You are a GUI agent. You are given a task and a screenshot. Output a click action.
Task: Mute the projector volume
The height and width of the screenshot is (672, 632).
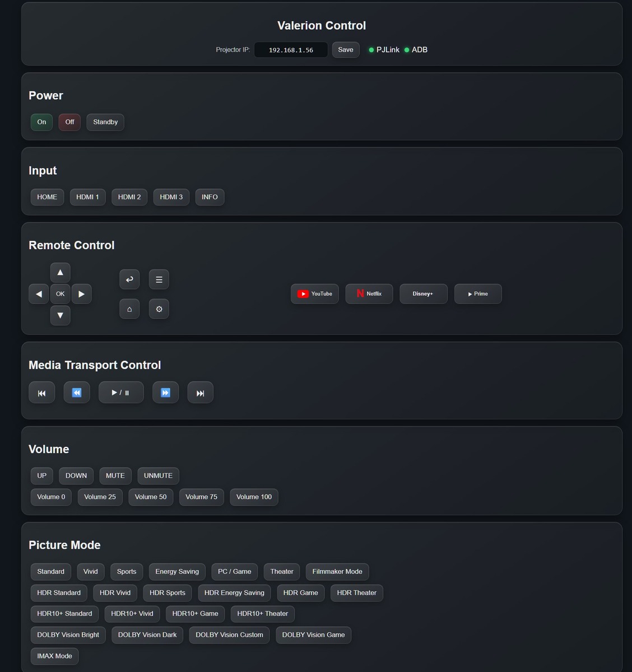[115, 476]
